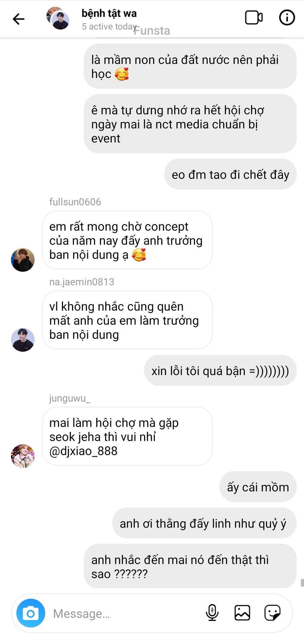The width and height of the screenshot is (304, 644).
Task: Tap the microphone voice message icon
Action: [212, 613]
